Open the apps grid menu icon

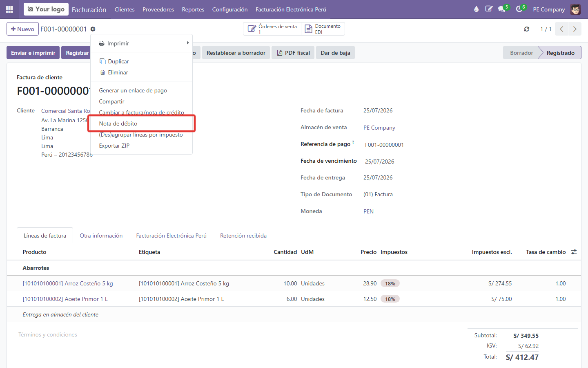pos(9,9)
